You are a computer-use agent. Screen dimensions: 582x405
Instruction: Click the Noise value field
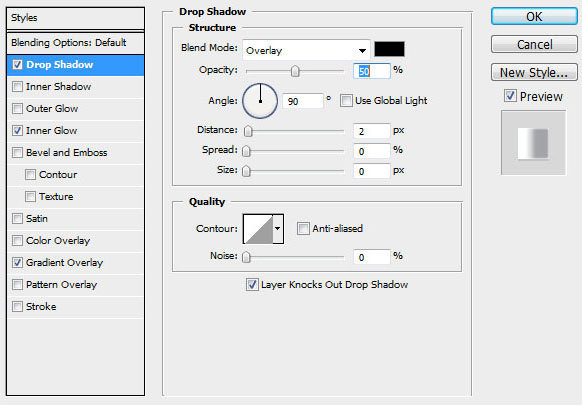[372, 257]
